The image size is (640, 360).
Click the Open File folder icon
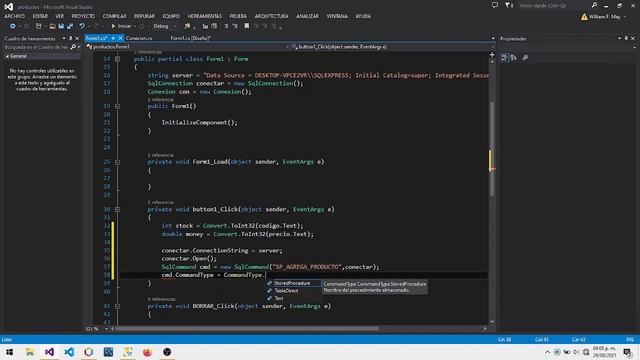coord(52,26)
